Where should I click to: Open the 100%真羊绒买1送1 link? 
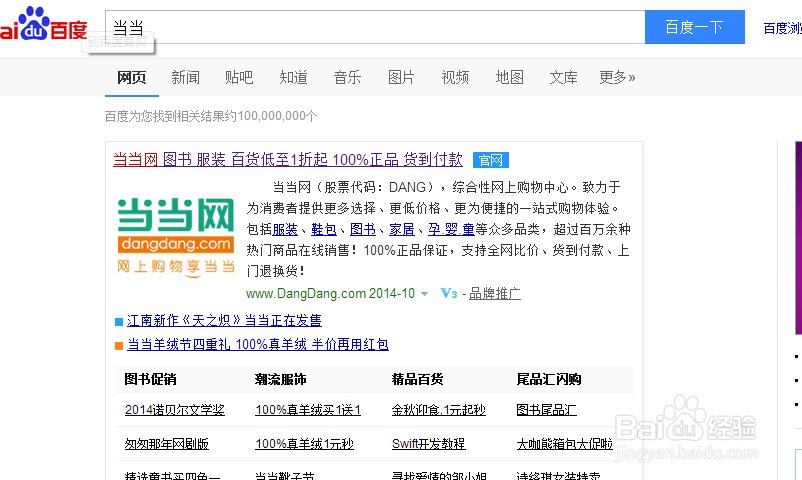[308, 410]
